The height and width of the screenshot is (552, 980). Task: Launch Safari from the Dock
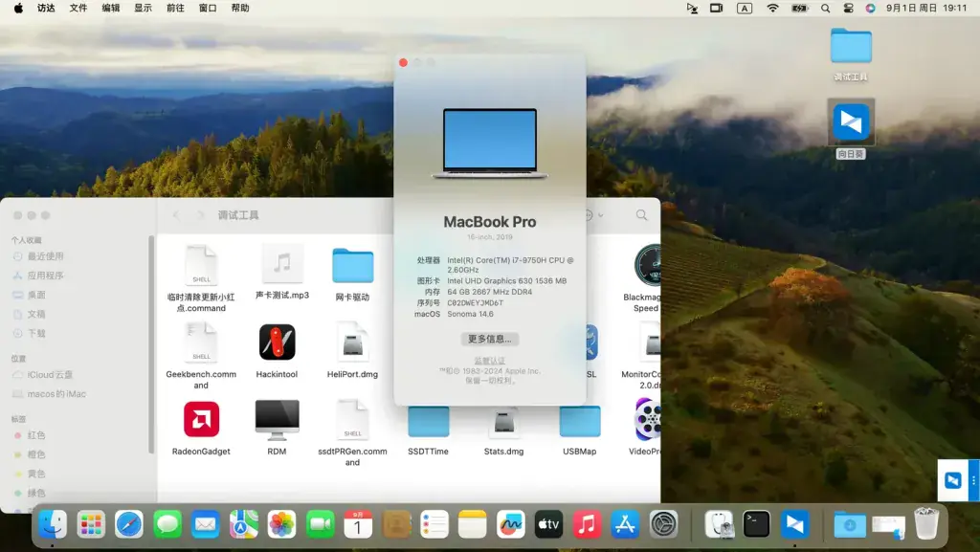(129, 524)
